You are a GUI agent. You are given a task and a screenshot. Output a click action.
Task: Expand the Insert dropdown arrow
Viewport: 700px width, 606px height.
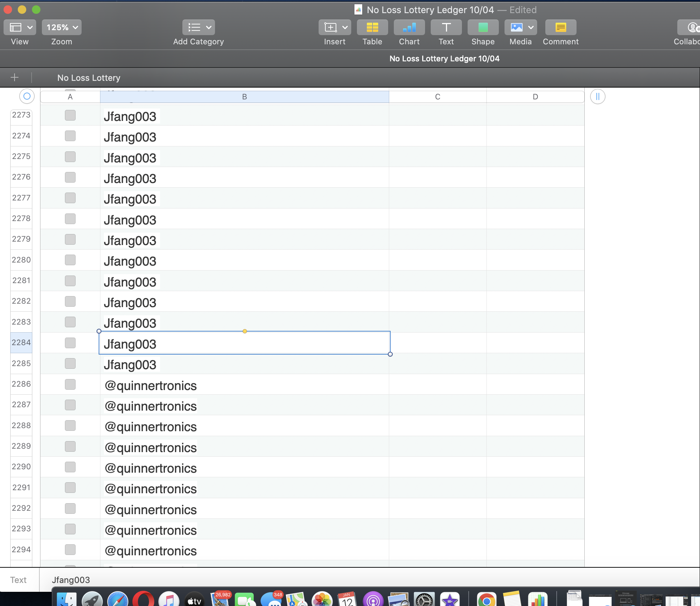point(345,27)
